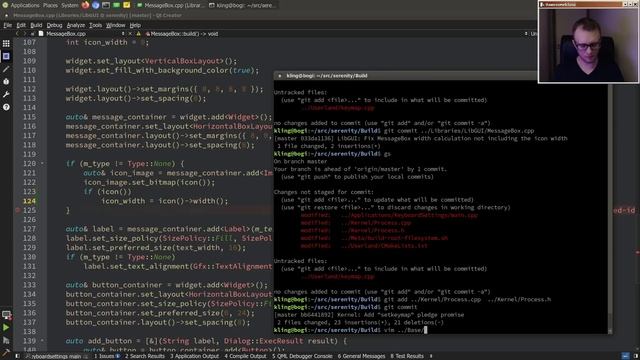Click the yellow warning icon in editor toolbar
640x360 pixels.
138,34
